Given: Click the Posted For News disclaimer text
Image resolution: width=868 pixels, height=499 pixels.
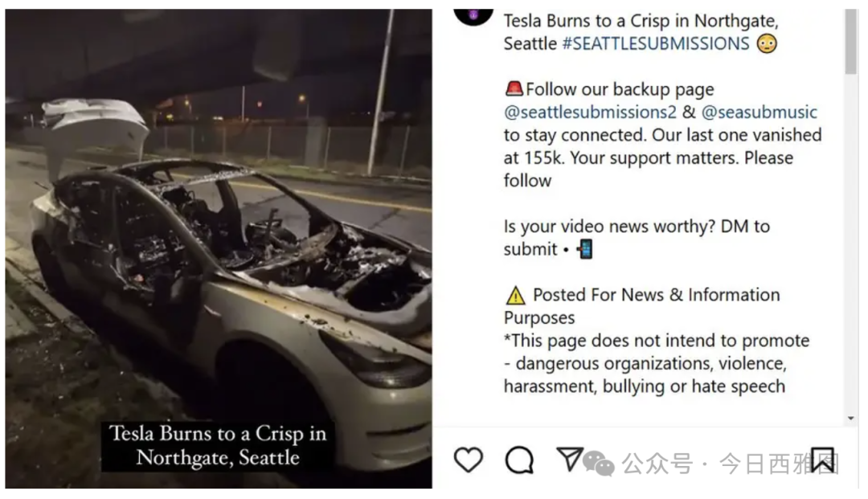Looking at the screenshot, I should 641,306.
